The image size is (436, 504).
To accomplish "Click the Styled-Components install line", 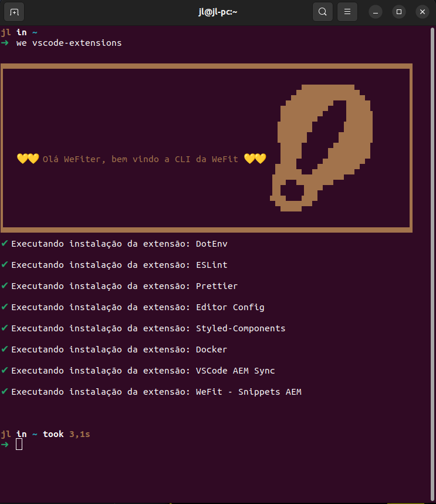I will pos(143,328).
